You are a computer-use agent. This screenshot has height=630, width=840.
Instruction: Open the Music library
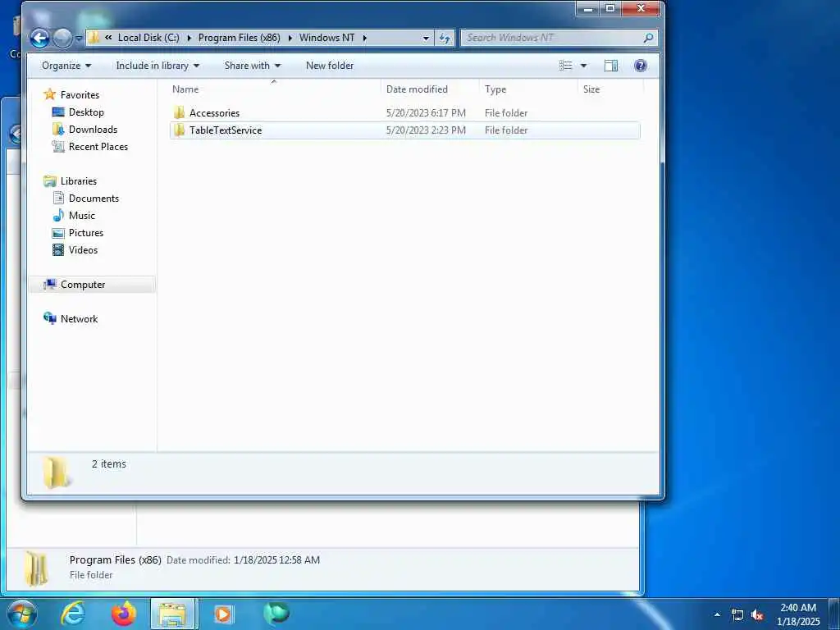click(81, 216)
